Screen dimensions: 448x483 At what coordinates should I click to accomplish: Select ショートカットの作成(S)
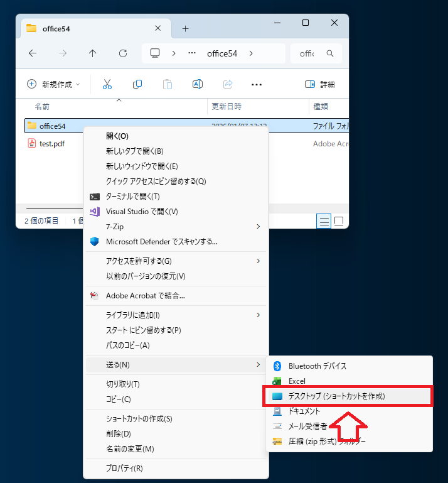point(176,418)
